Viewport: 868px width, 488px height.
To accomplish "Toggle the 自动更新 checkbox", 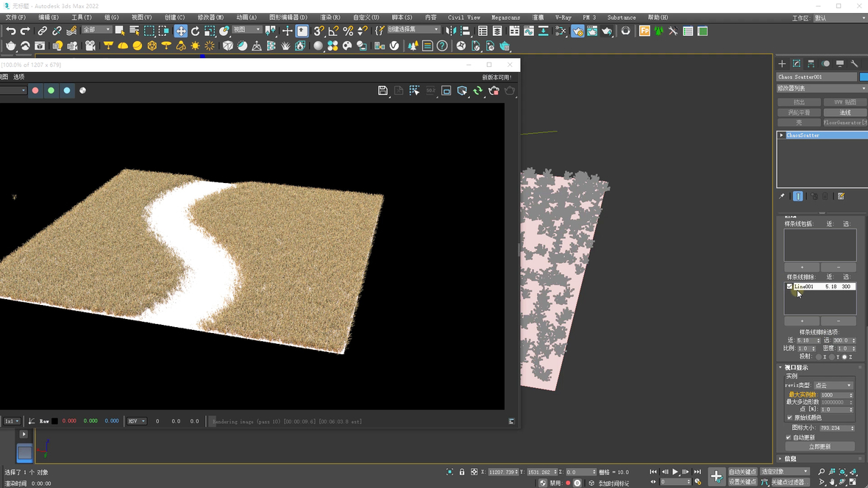I will 789,437.
